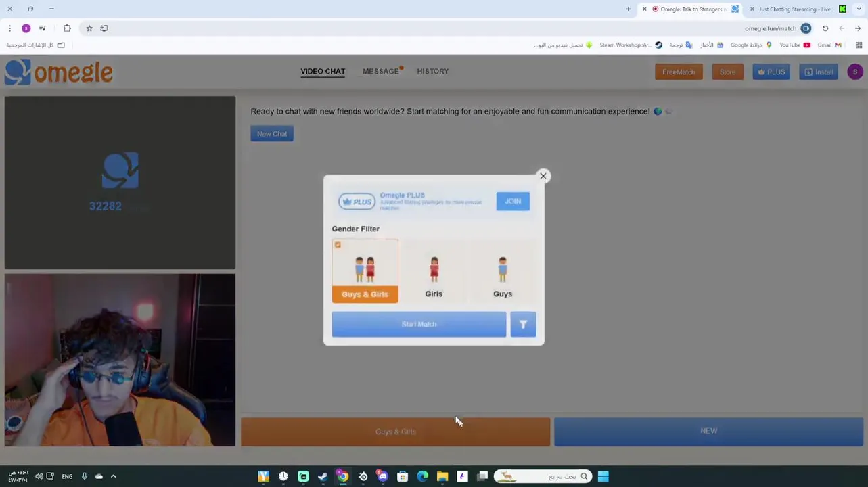Viewport: 868px width, 487px height.
Task: Open the Gmail bookmark
Action: click(x=829, y=45)
